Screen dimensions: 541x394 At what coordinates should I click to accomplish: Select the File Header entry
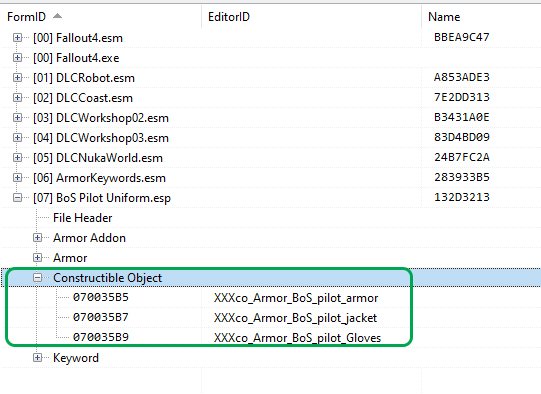coord(82,218)
